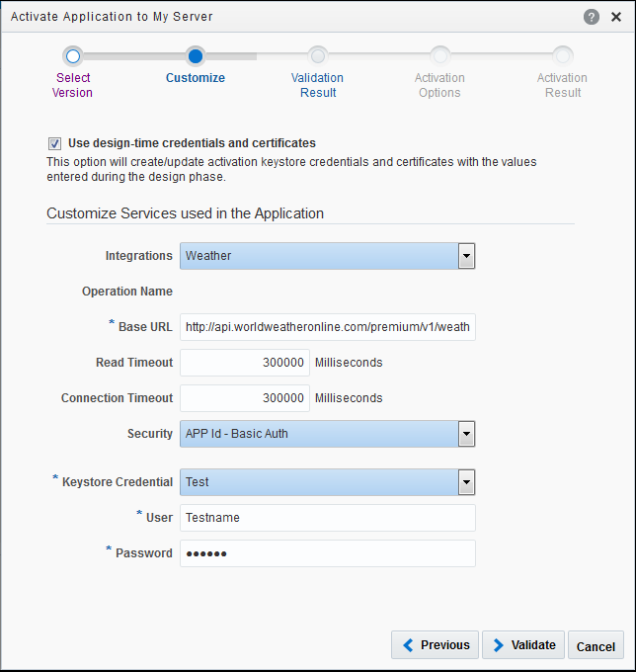Click the Security dropdown arrow button
The image size is (636, 672).
(466, 434)
